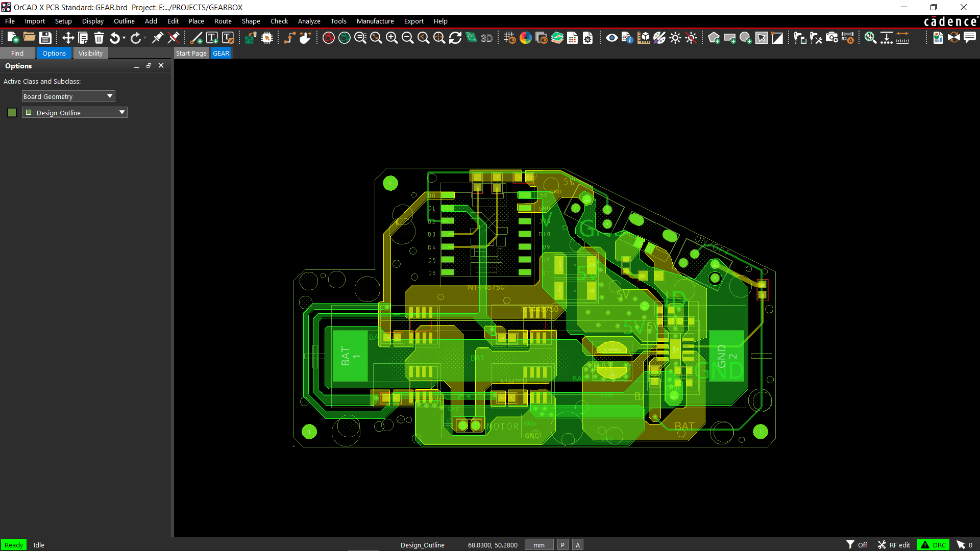Open the Setup menu
980x551 pixels.
63,21
